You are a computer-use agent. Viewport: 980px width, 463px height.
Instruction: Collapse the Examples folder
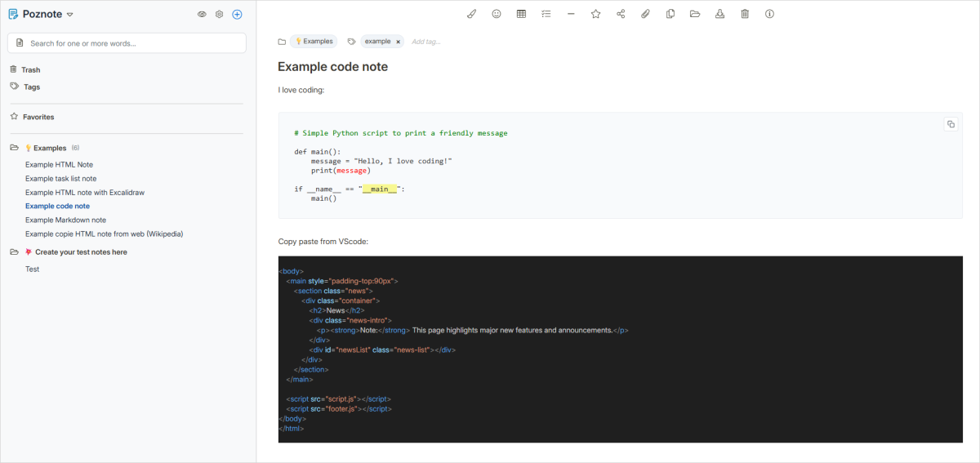(x=14, y=148)
